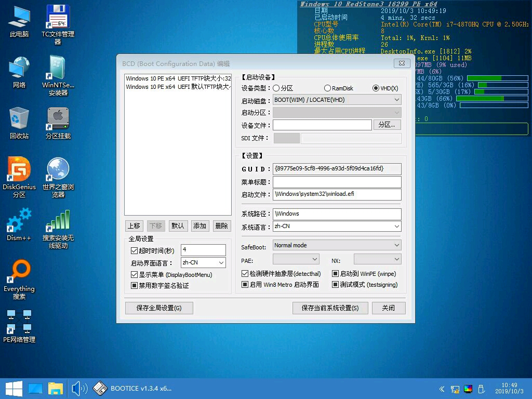Screen dimensions: 532x399
Task: Click 保存全局设置(G) button
Action: [x=159, y=308]
